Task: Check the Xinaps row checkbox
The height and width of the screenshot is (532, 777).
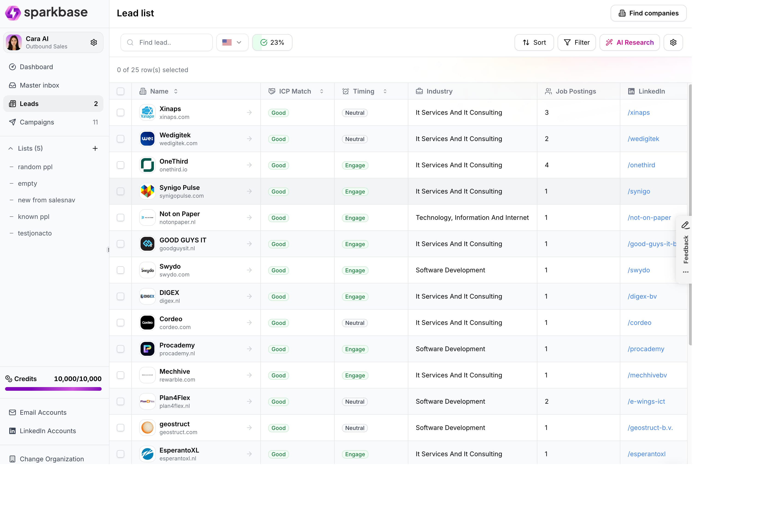Action: pos(121,113)
